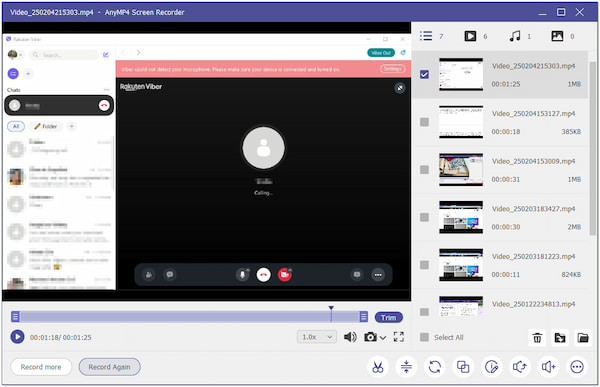Open the video compressor tool
Image resolution: width=600 pixels, height=387 pixels.
406,367
